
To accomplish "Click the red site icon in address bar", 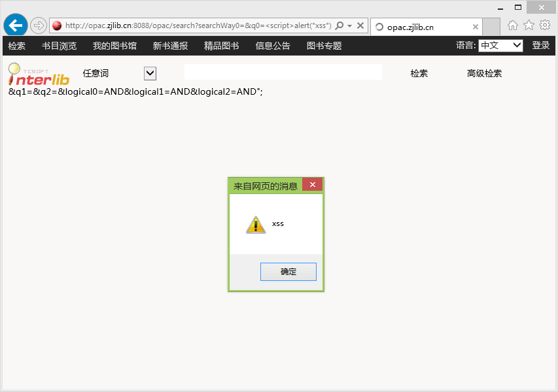I will pyautogui.click(x=57, y=25).
